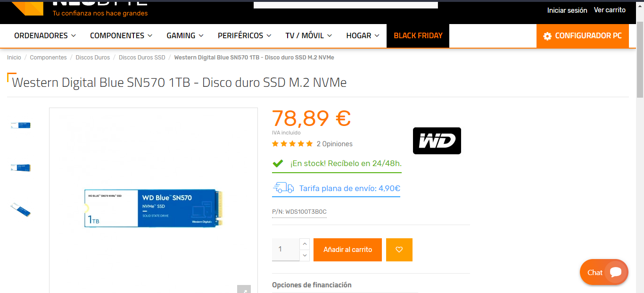644x293 pixels.
Task: Open the Gaming menu item
Action: 185,35
